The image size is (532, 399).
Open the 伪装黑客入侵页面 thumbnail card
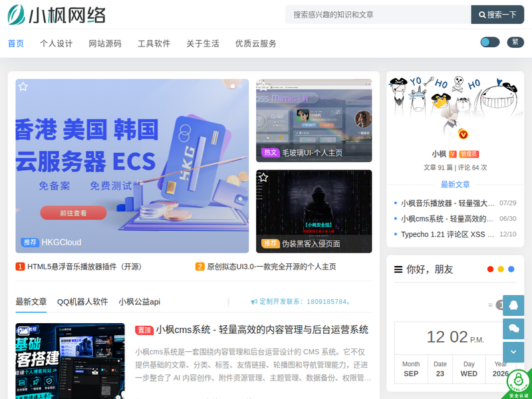point(314,211)
